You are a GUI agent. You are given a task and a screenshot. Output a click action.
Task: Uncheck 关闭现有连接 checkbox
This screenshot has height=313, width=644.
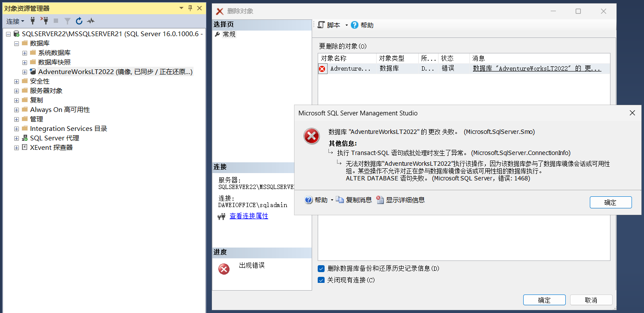pos(321,280)
